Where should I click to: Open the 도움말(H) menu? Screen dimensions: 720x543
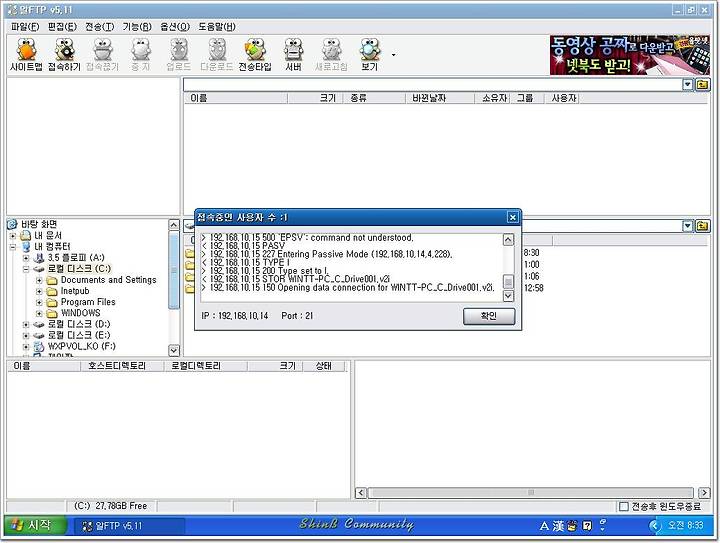click(x=217, y=27)
